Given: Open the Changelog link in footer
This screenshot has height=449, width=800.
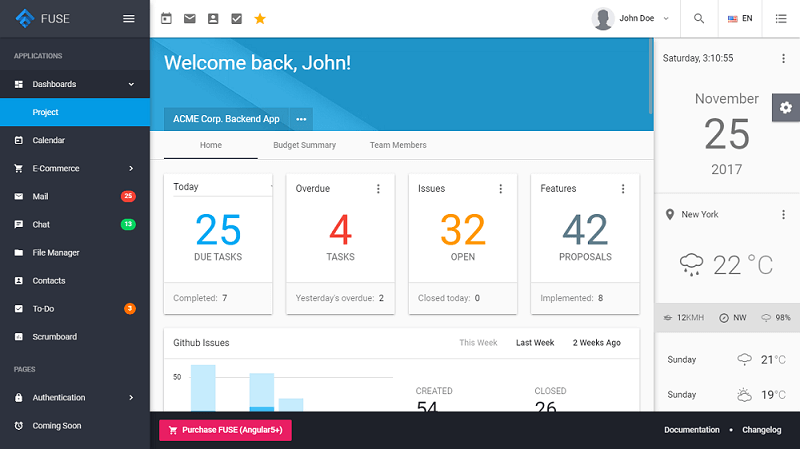Looking at the screenshot, I should 762,430.
